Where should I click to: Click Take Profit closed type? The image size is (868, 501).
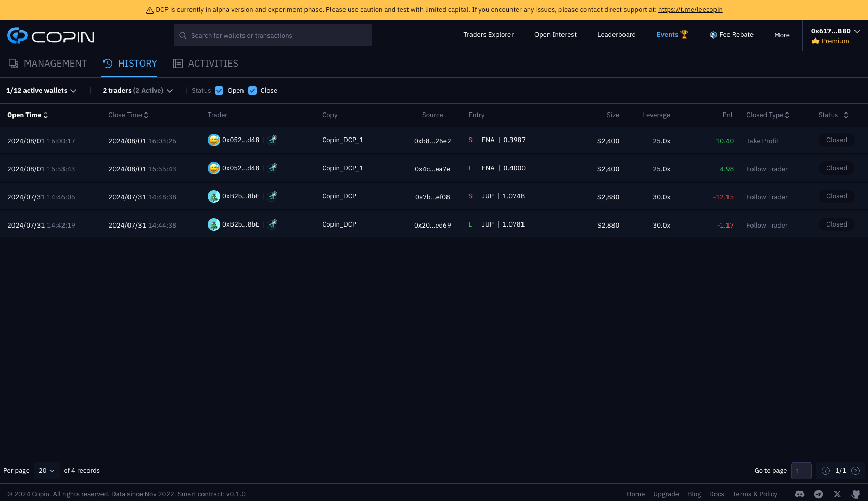(x=762, y=141)
